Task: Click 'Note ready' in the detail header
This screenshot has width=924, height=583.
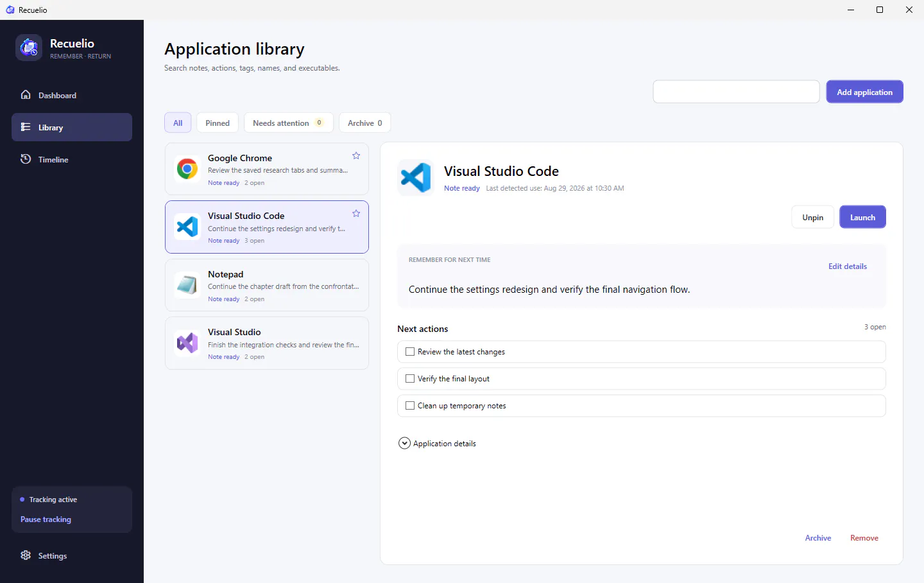Action: tap(462, 188)
